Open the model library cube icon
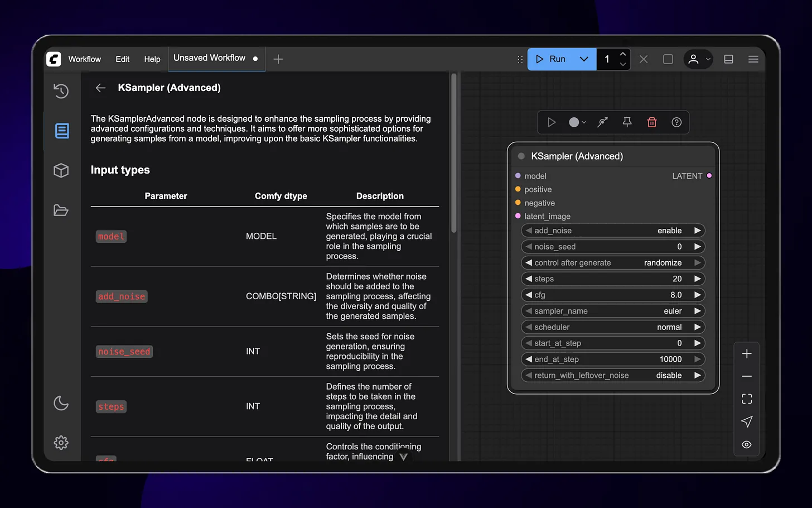The height and width of the screenshot is (508, 812). 61,170
